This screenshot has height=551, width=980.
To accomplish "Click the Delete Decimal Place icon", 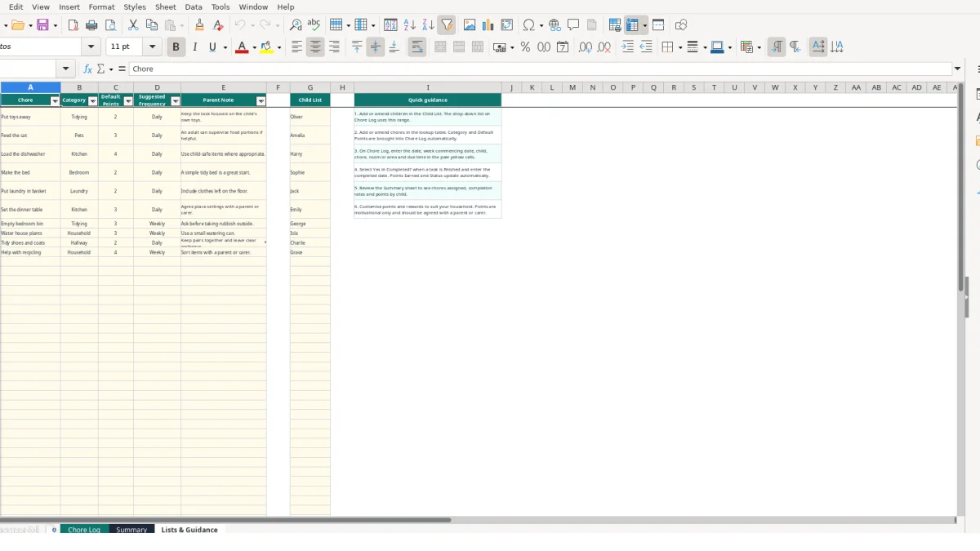I will point(604,47).
